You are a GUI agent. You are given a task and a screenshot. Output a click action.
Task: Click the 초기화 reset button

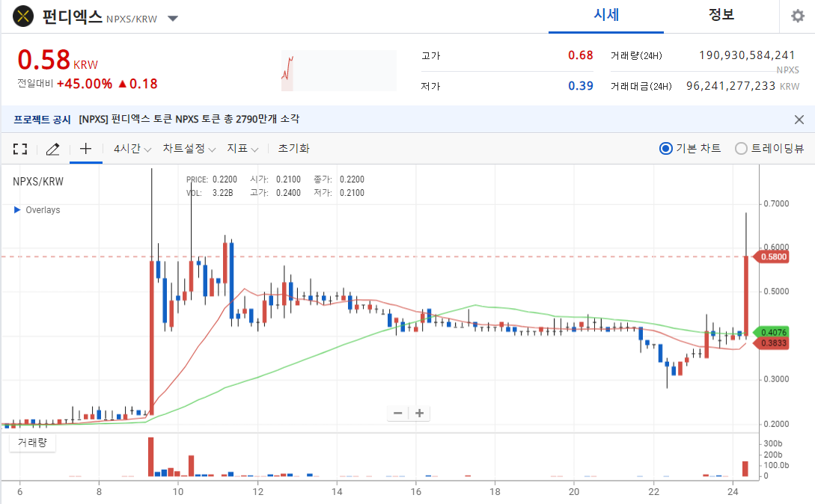tap(293, 149)
